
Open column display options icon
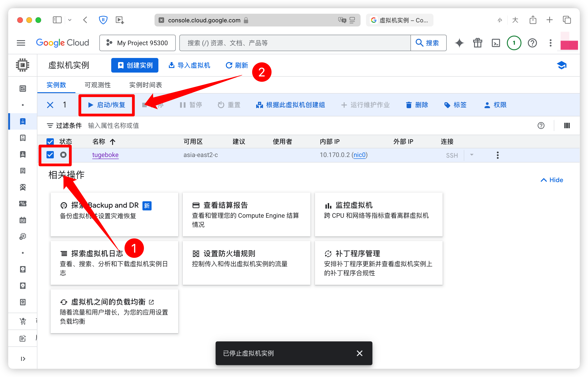click(567, 126)
